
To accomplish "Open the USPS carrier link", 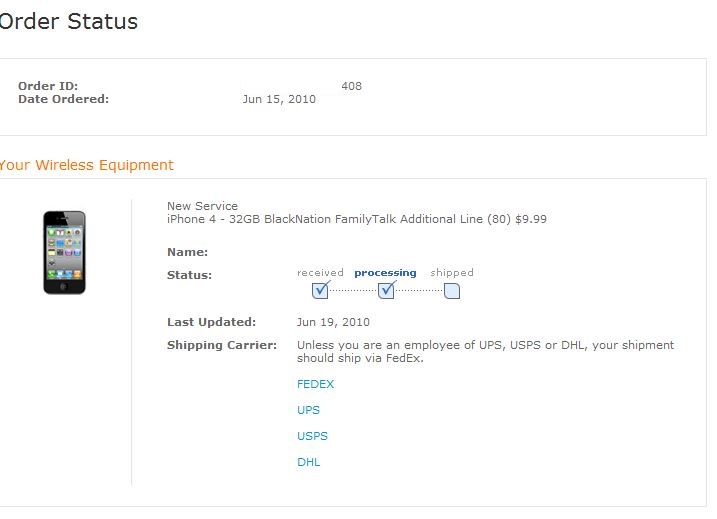I will pos(312,436).
